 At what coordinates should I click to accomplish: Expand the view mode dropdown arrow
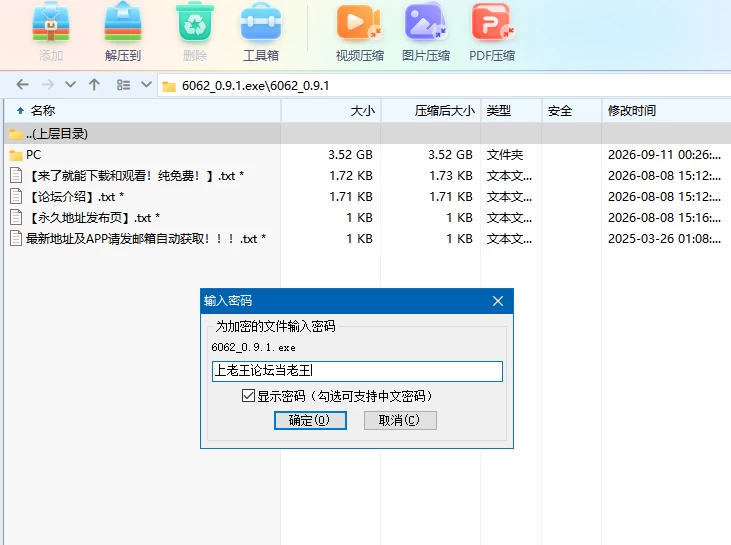click(x=146, y=85)
